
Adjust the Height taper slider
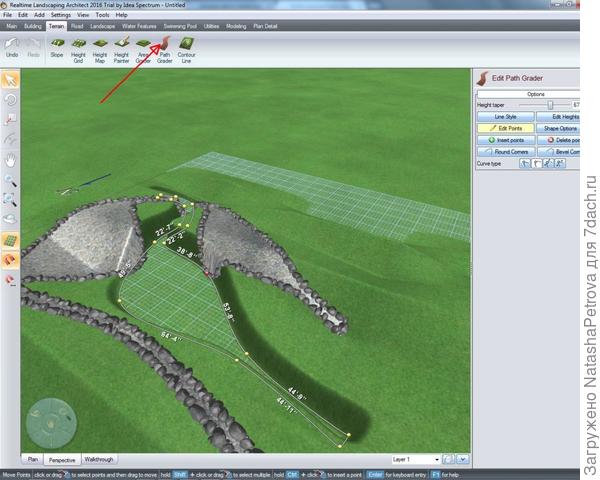550,104
